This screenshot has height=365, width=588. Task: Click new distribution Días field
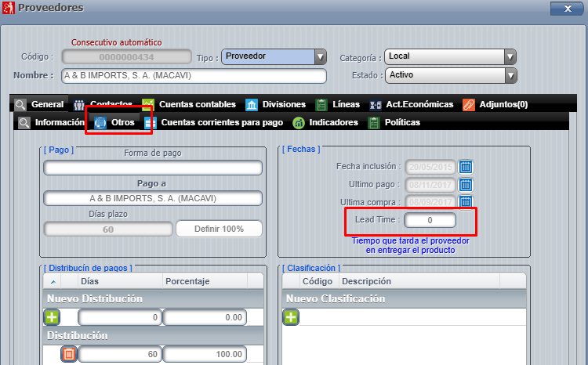coord(120,317)
